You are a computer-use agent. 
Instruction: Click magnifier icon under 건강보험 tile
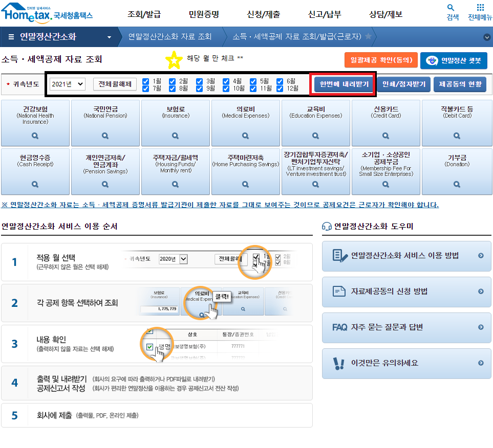35,136
